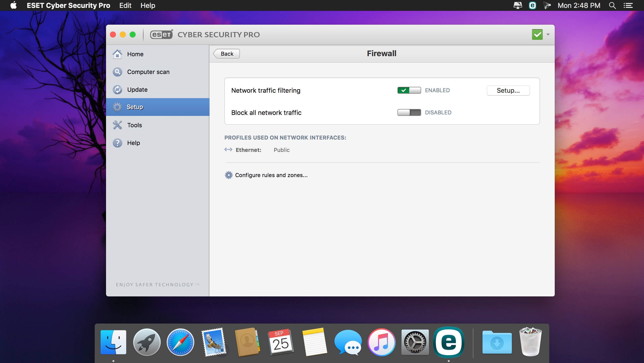Minimize the ESET window with yellow button
Image resolution: width=644 pixels, height=363 pixels.
[x=123, y=35]
